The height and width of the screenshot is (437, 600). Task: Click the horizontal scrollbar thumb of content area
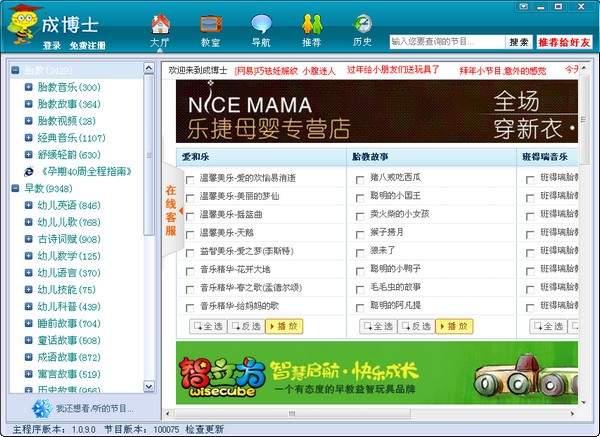tap(292, 413)
